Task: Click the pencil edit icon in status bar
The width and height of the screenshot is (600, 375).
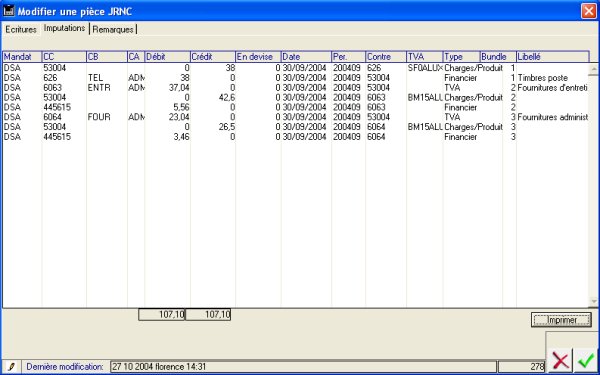Action: (11, 366)
